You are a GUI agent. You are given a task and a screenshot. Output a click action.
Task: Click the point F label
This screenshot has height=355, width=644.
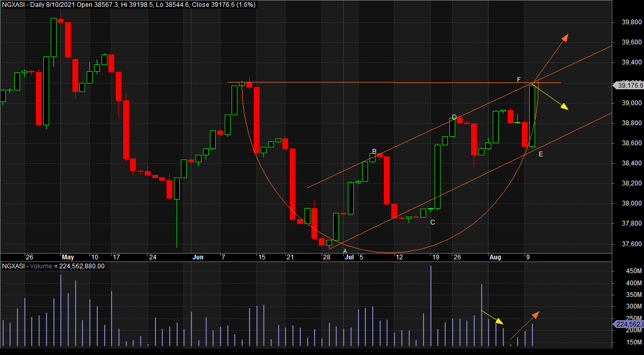(x=519, y=79)
